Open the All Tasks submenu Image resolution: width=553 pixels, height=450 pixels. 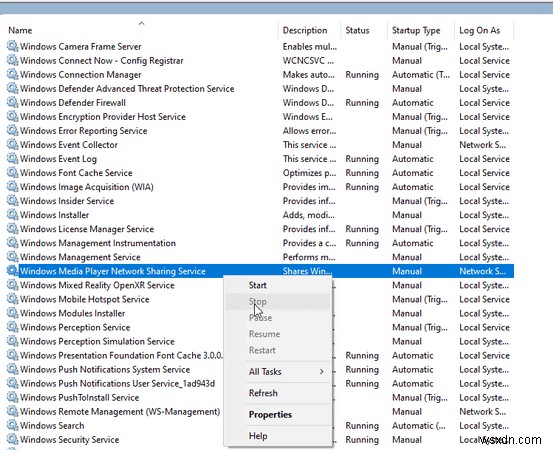coord(278,372)
